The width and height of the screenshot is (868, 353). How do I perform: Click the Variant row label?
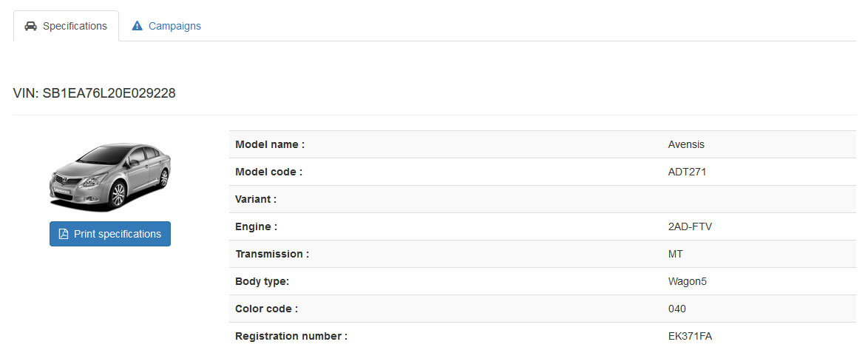click(256, 199)
